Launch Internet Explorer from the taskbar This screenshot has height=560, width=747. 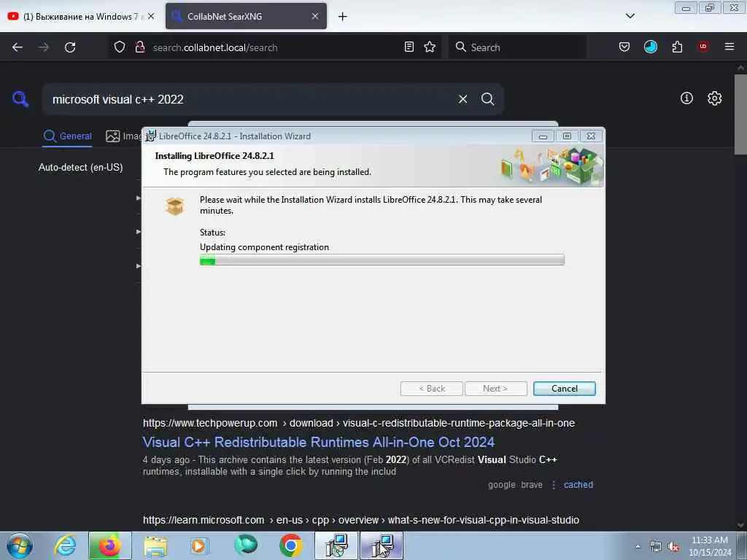(65, 545)
